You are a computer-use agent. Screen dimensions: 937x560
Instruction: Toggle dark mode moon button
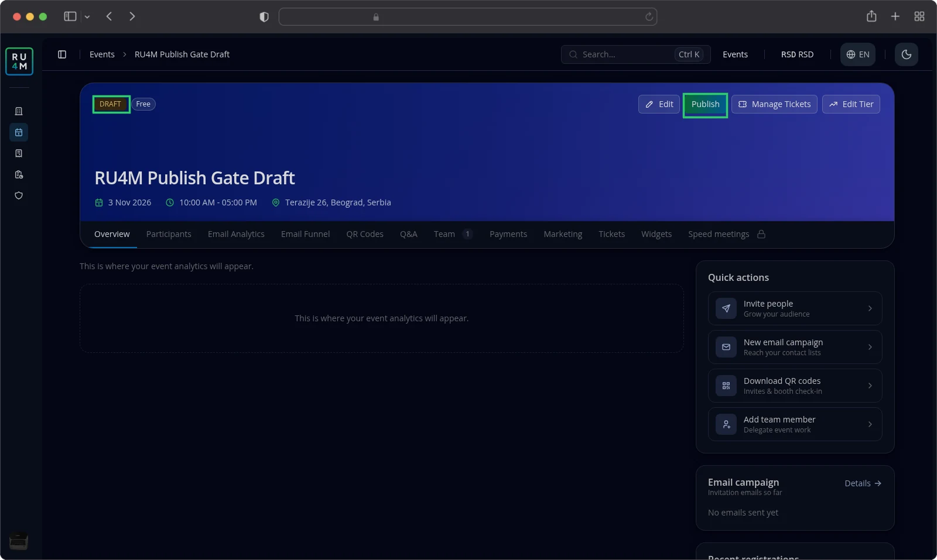tap(907, 54)
